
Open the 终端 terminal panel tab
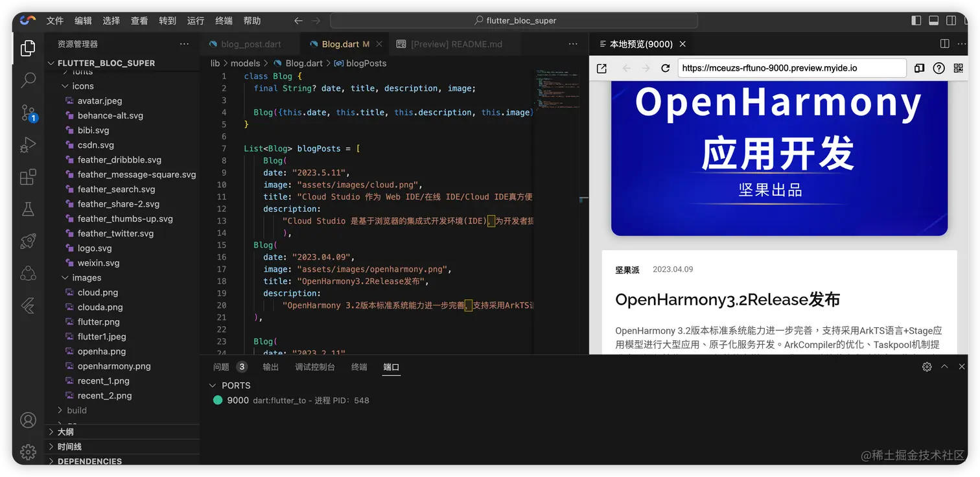point(359,367)
